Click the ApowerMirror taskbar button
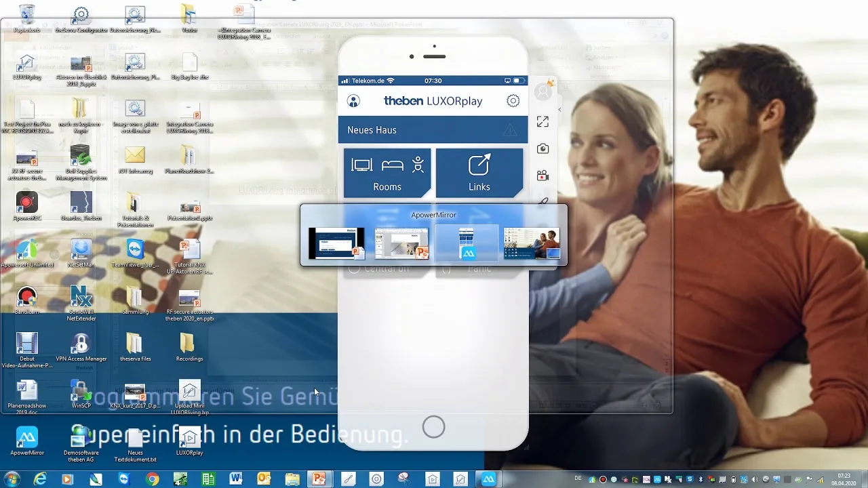Screen dimensions: 868x488 pos(488,479)
